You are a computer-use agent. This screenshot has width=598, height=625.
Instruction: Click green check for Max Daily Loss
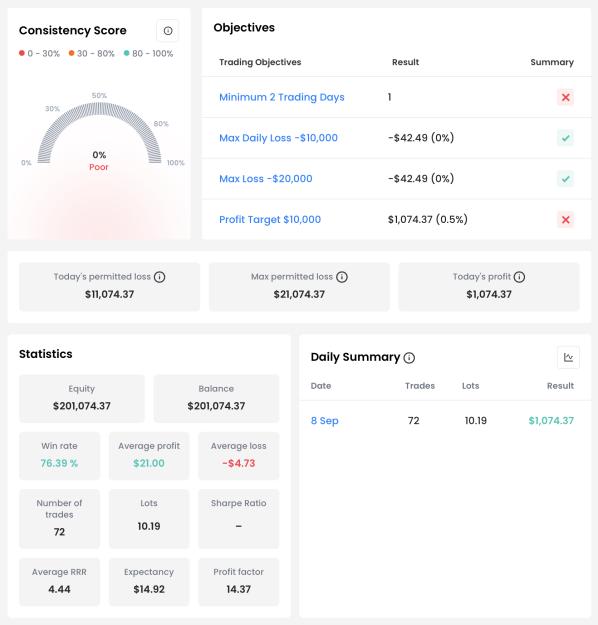tap(565, 138)
